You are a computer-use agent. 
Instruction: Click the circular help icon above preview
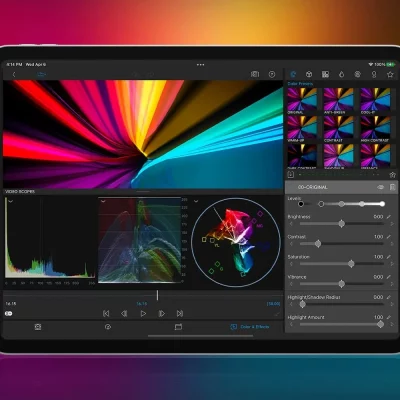272,74
